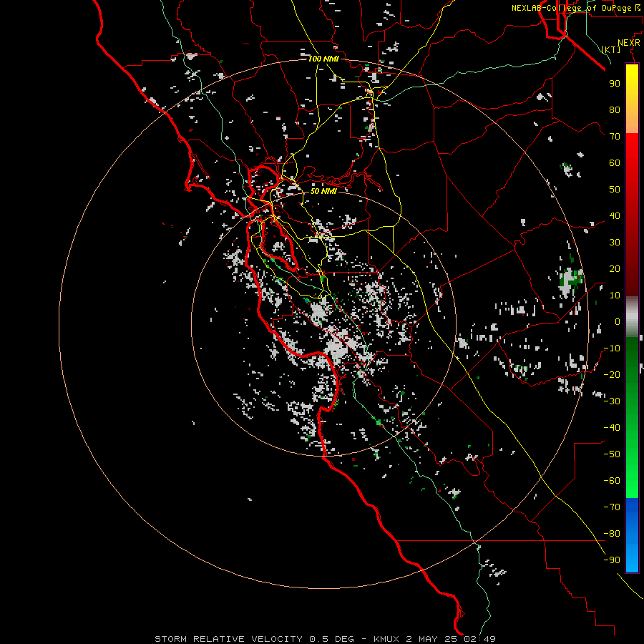The image size is (644, 644).
Task: Click the -70 value on velocity scale
Action: [x=612, y=507]
